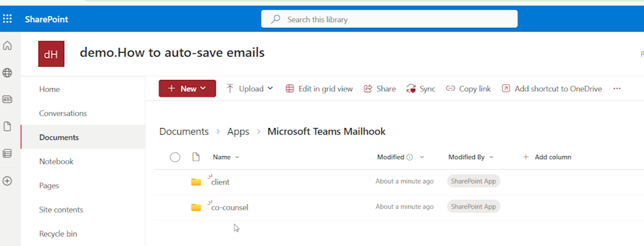Click the Modified info circle icon
Screen dimensions: 644x246
(x=410, y=157)
